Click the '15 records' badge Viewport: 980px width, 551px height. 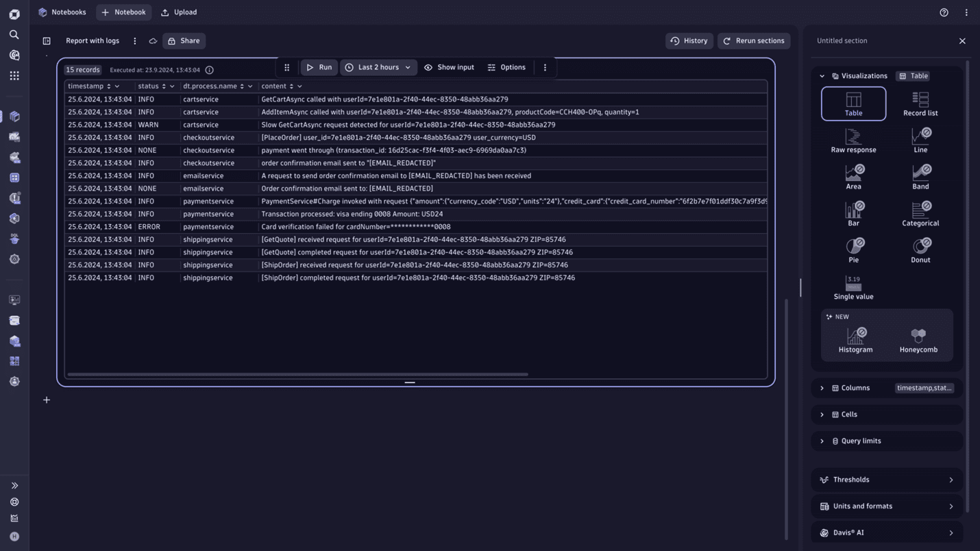(x=83, y=70)
